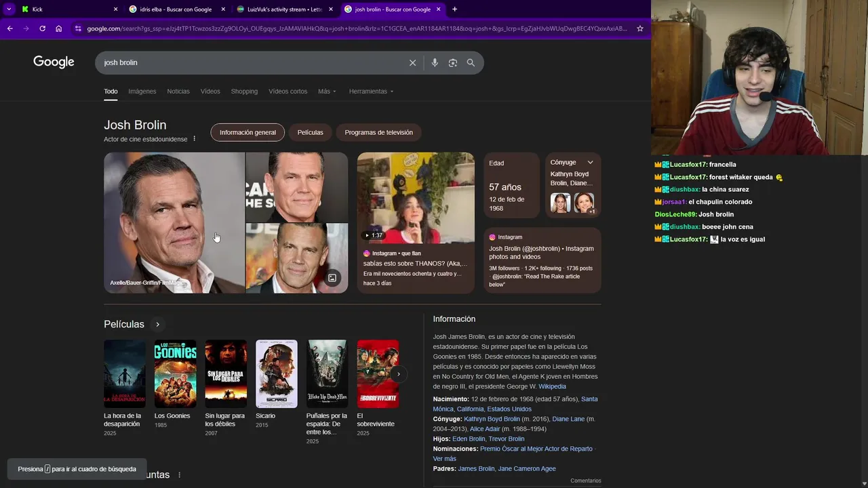Open El sobreviviente movie poster

coord(378,373)
